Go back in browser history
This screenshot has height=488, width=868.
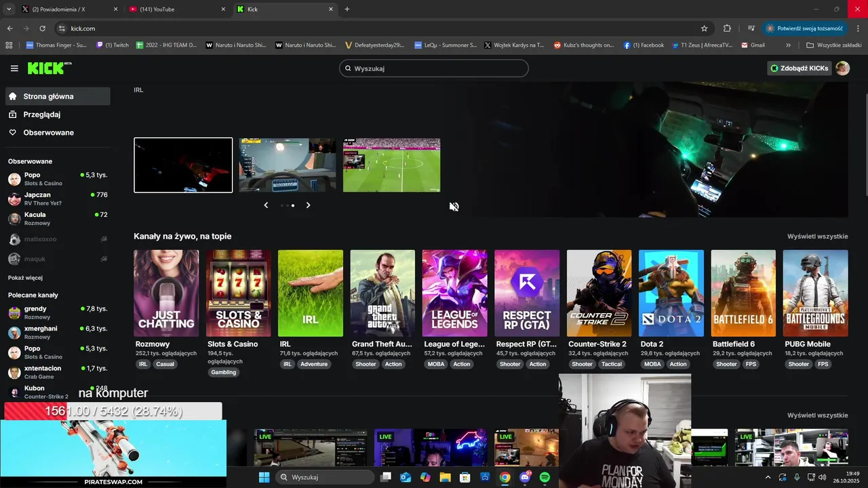coord(9,28)
